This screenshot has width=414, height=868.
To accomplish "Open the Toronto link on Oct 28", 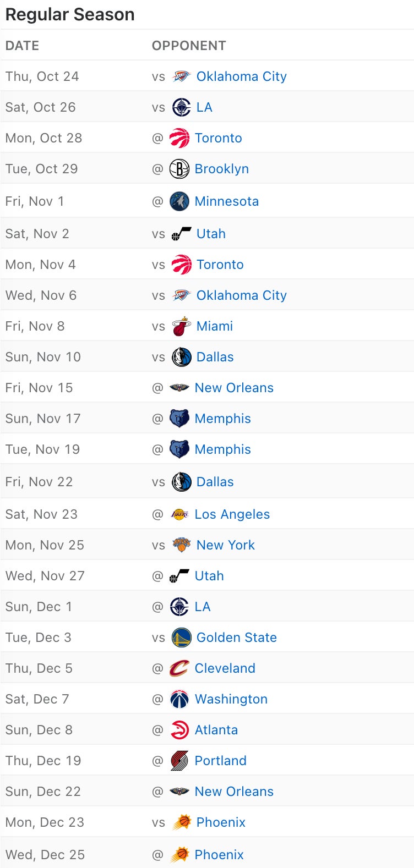I will (x=218, y=138).
